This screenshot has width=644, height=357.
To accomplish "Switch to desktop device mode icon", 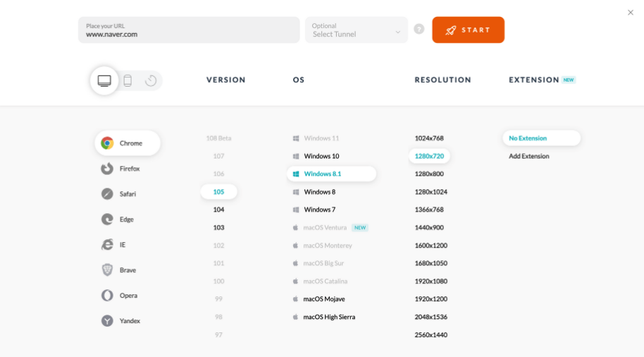I will [x=104, y=80].
